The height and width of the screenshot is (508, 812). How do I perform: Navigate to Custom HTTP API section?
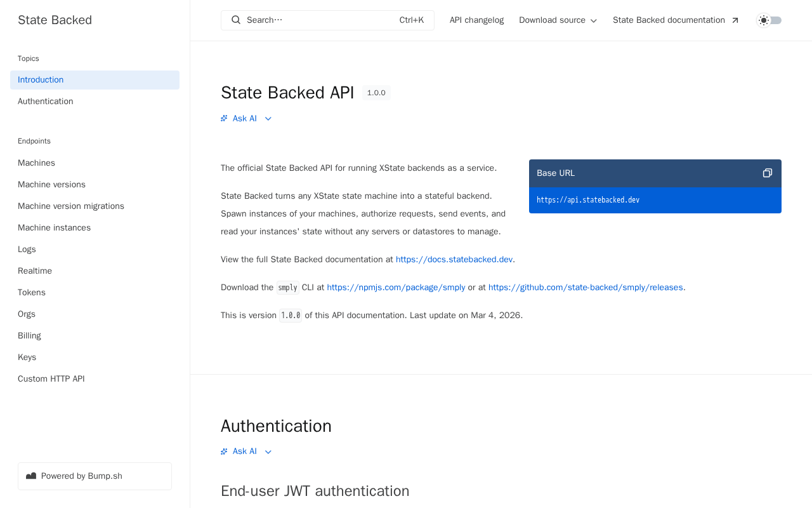[51, 379]
